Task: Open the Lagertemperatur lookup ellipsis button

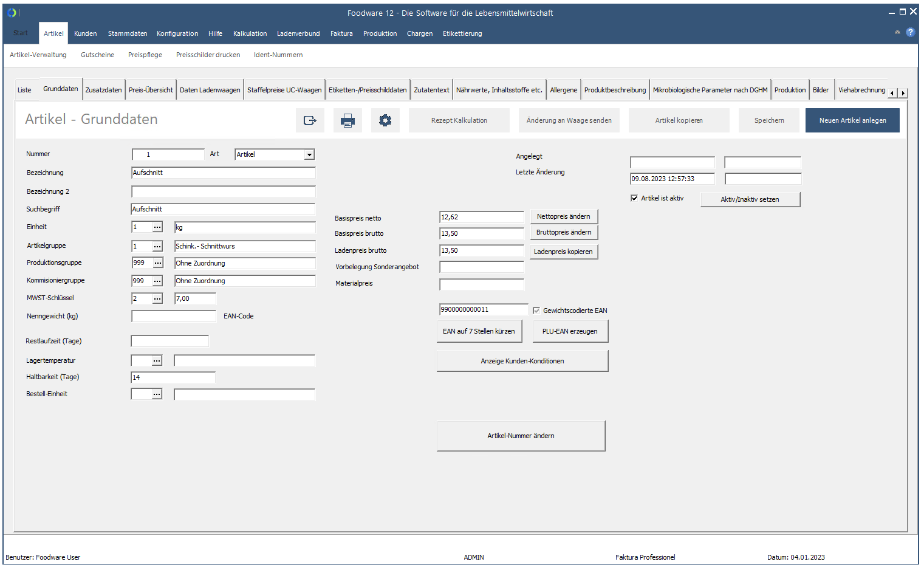Action: [x=157, y=361]
